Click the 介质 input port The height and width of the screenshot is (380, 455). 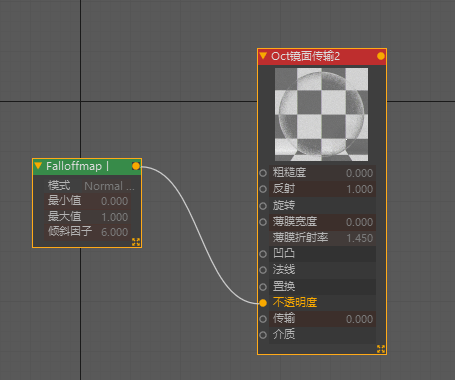tap(263, 335)
